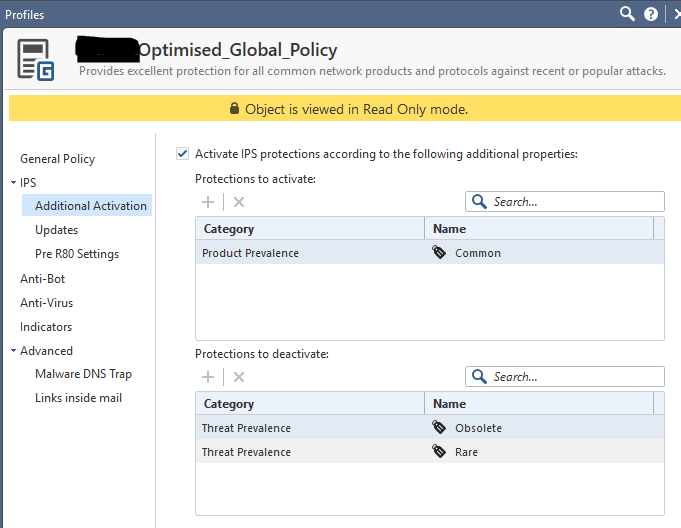
Task: Sort activate table by Category column
Action: 310,228
